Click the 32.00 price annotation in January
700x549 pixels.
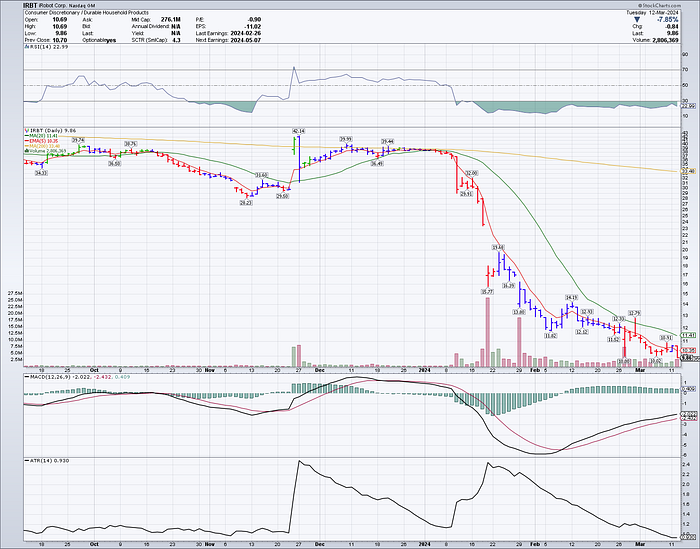pos(472,173)
